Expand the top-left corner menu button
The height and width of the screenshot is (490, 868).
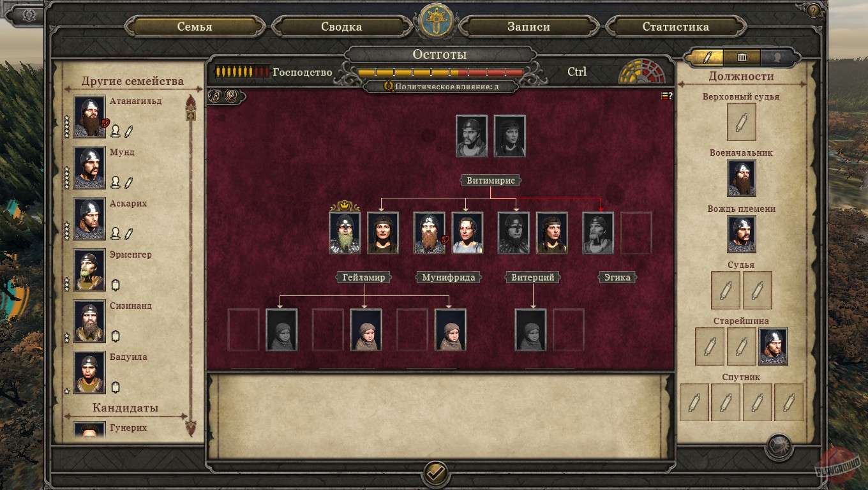click(x=28, y=15)
